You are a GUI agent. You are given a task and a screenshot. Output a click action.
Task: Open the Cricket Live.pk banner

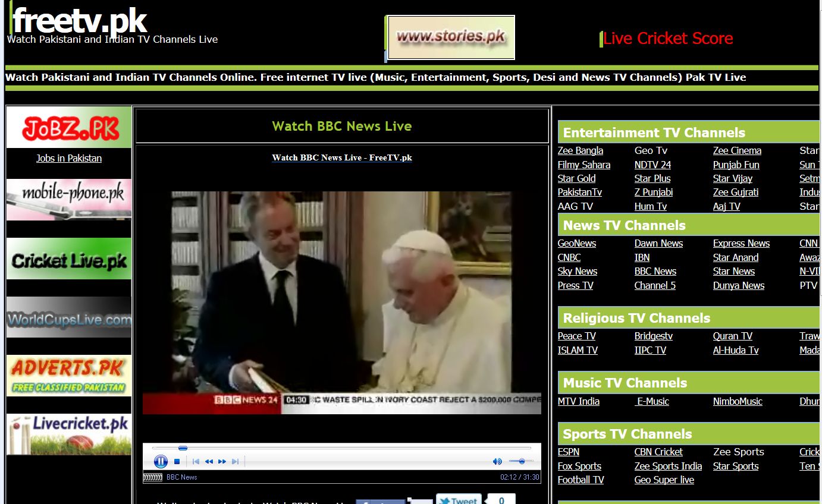69,259
